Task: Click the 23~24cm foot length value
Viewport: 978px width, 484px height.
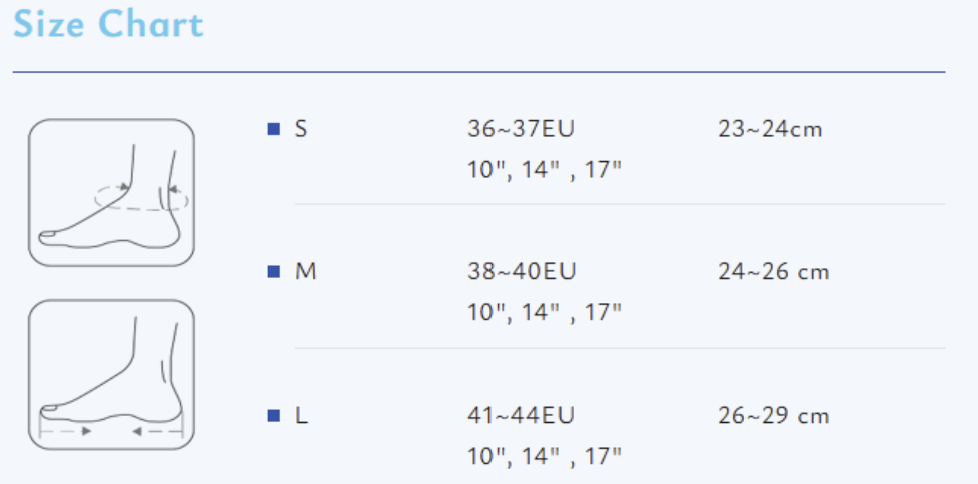Action: pyautogui.click(x=770, y=129)
